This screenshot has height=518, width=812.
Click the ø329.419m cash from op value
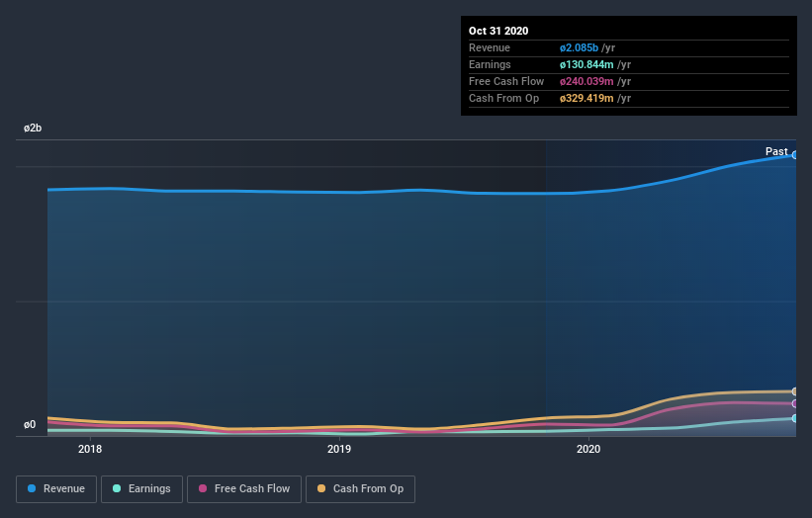coord(586,98)
